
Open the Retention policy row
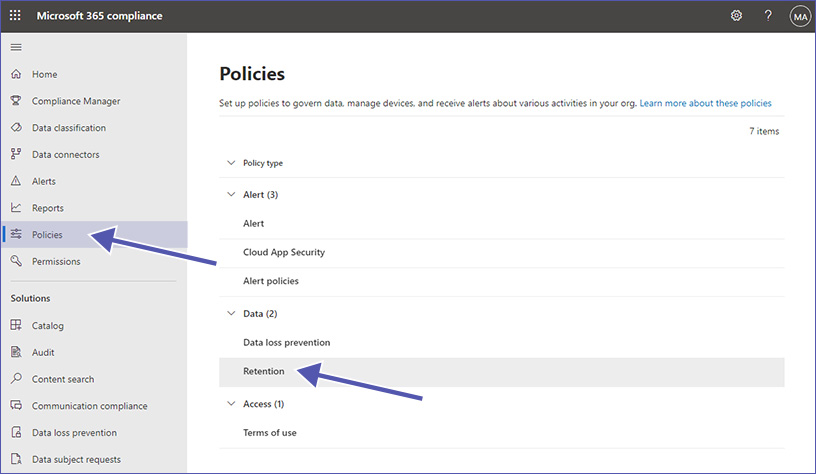point(502,371)
